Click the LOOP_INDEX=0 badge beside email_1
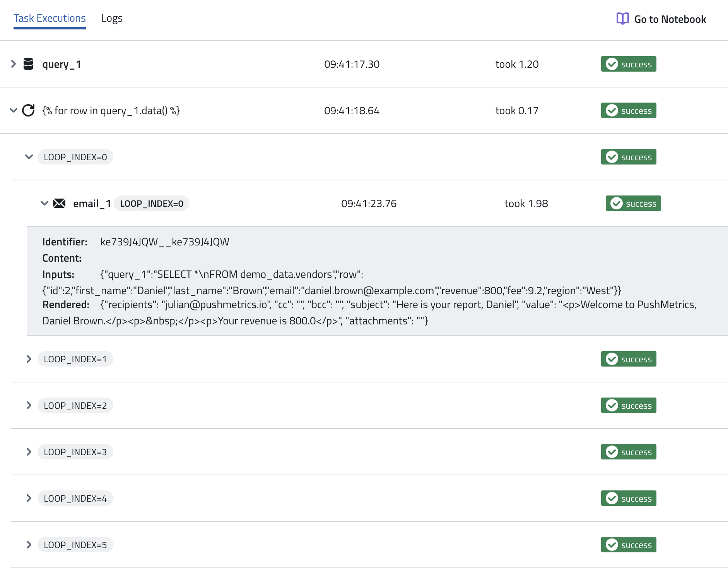This screenshot has height=569, width=728. pyautogui.click(x=152, y=203)
